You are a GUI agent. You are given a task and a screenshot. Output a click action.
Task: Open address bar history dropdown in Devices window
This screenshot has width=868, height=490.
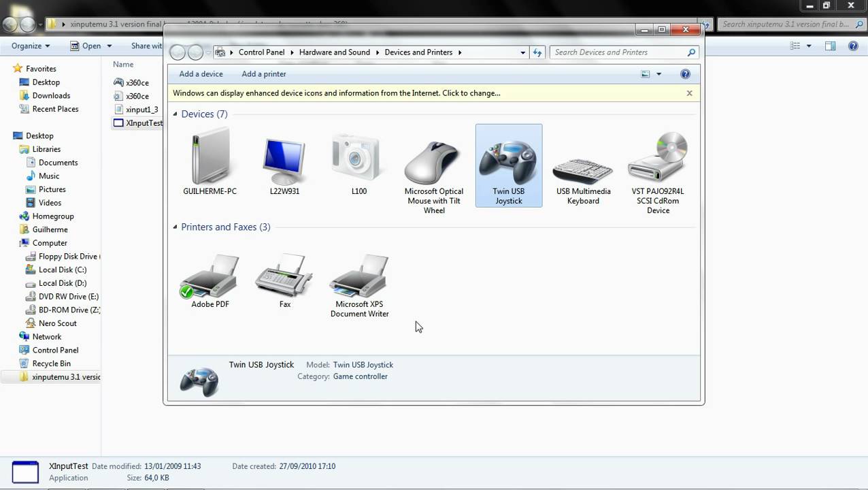click(522, 52)
